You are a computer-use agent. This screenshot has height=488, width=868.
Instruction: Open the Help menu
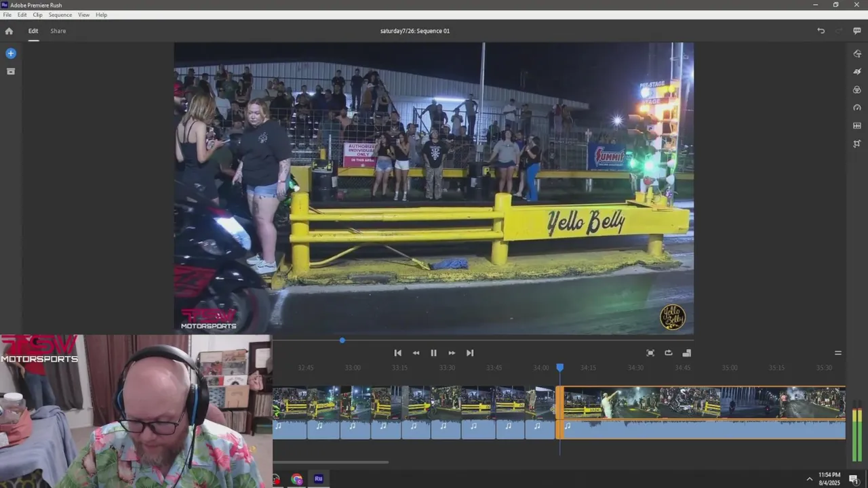[x=101, y=15]
